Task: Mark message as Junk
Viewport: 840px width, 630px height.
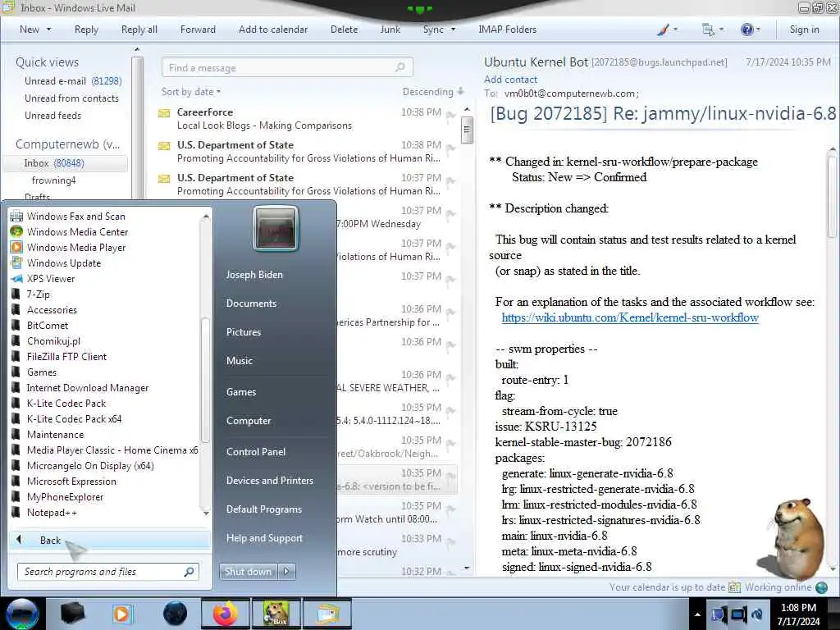Action: coord(390,30)
